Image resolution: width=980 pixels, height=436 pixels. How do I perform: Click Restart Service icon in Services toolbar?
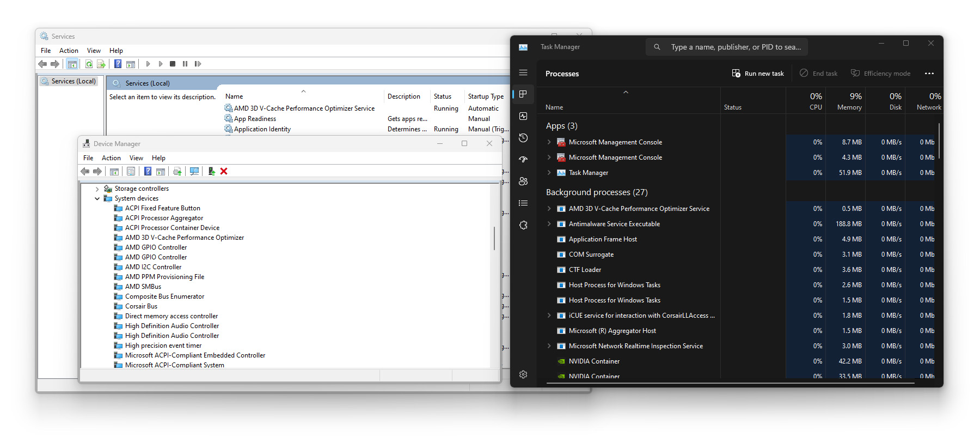[198, 64]
